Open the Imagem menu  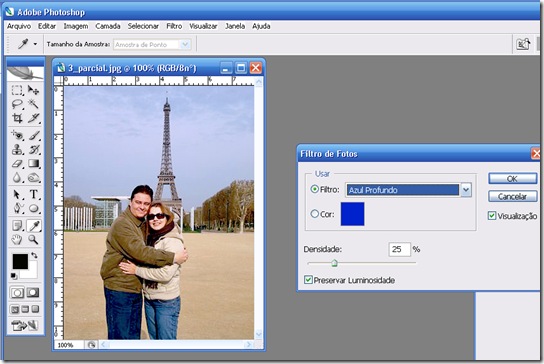(76, 26)
